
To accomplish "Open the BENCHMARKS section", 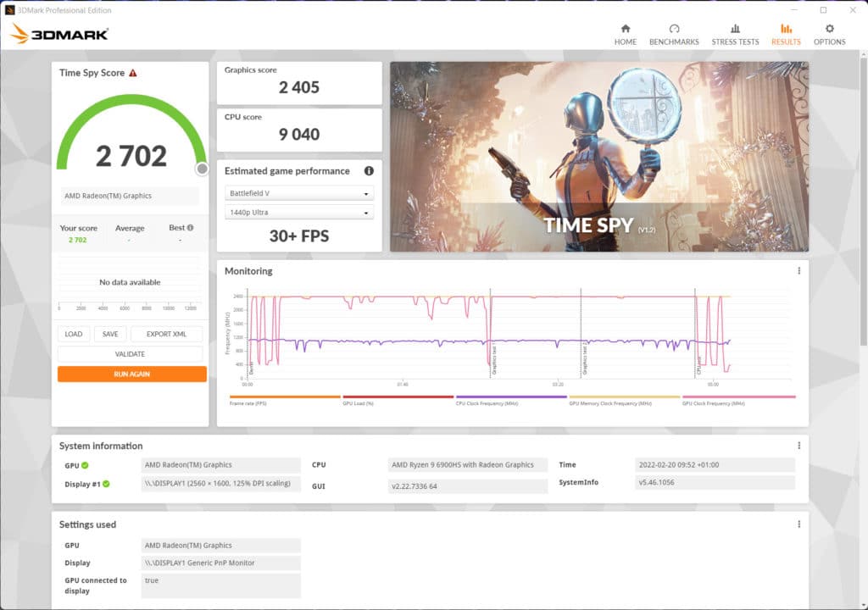I will [x=674, y=35].
